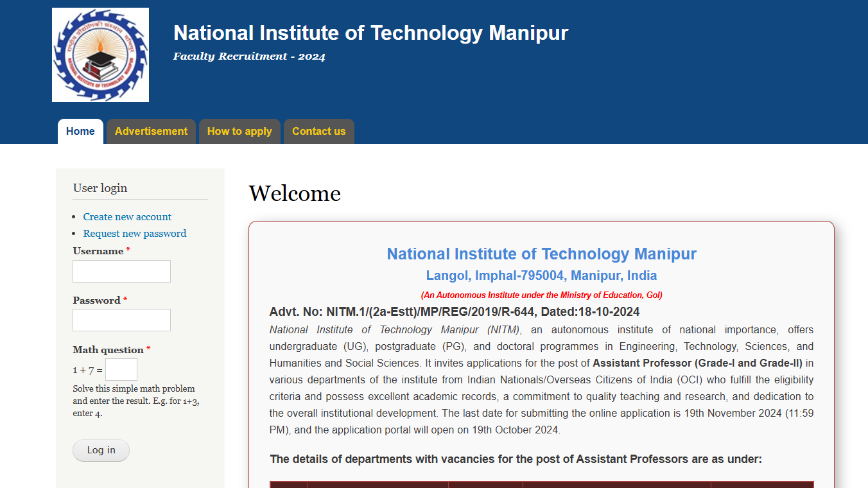
Task: Click the '1 + 7 =' math expression
Action: pos(87,370)
